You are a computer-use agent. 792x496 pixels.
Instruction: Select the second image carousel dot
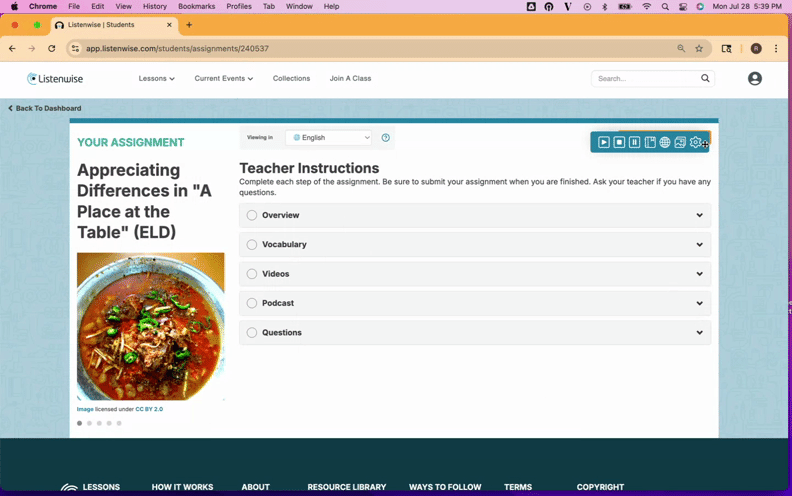pyautogui.click(x=89, y=423)
